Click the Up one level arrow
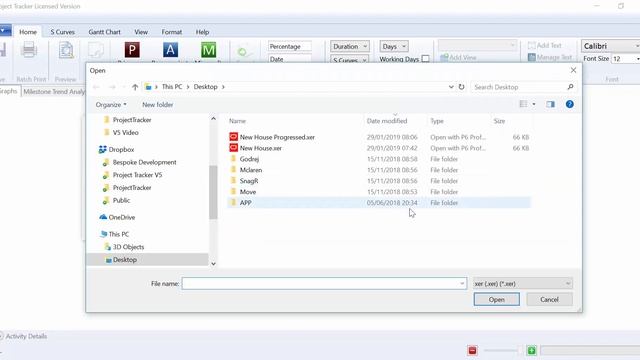 tap(135, 87)
